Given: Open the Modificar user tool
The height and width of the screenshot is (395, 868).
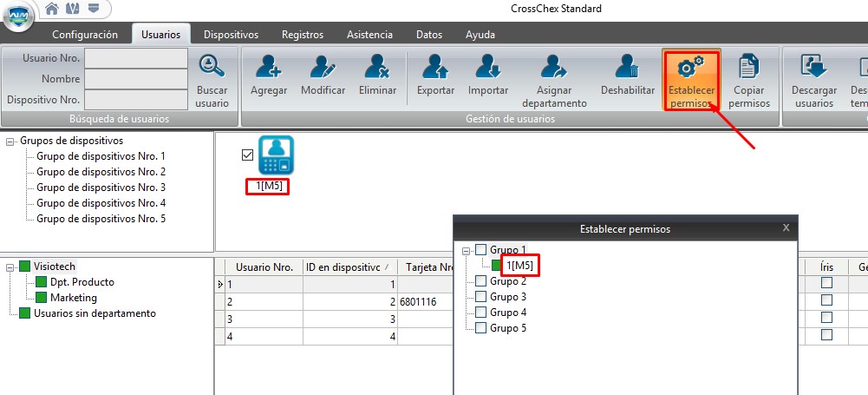Looking at the screenshot, I should [x=323, y=67].
